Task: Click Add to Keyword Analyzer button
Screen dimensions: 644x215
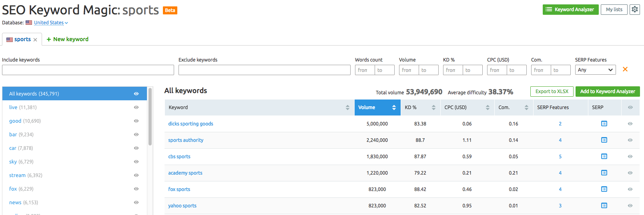Action: click(x=607, y=92)
